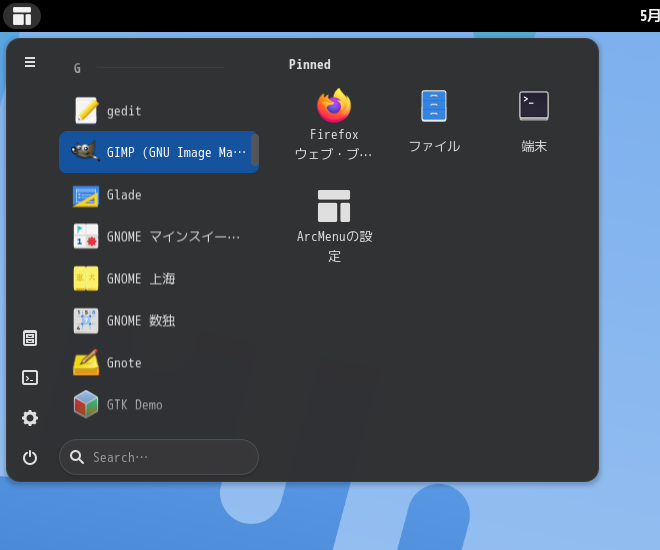660x550 pixels.
Task: Launch the GNOME 数独 sudoku icon
Action: [x=86, y=321]
